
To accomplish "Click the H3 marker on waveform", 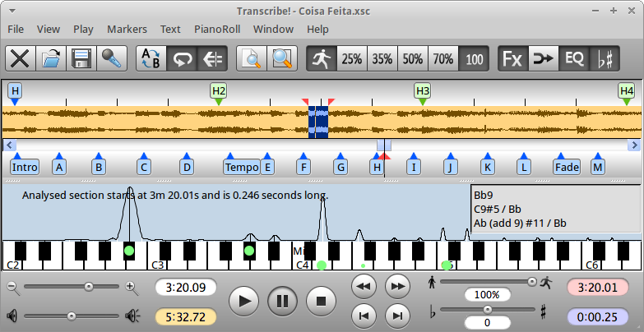I will (423, 90).
